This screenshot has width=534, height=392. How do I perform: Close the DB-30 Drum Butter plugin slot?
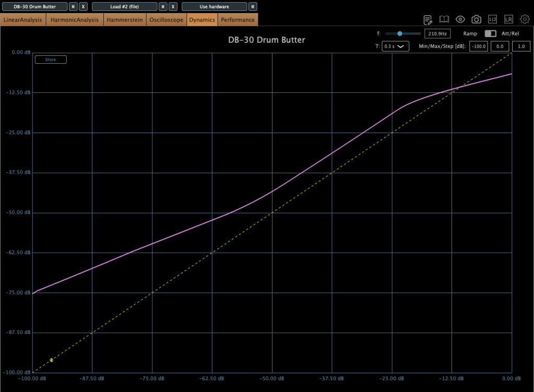83,7
